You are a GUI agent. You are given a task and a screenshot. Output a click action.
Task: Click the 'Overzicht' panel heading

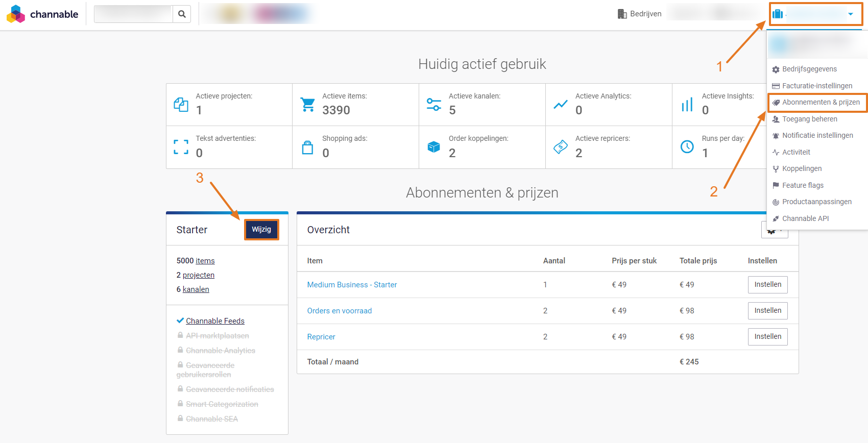click(328, 230)
